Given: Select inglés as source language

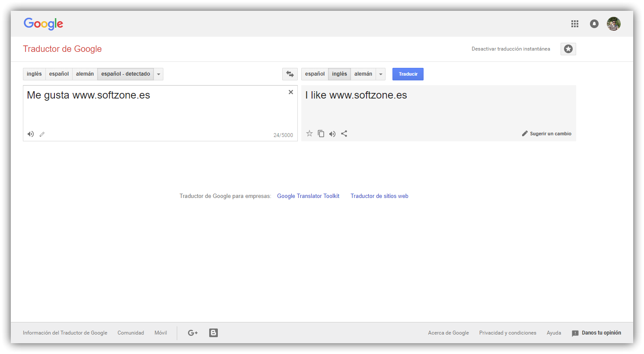Looking at the screenshot, I should point(34,74).
